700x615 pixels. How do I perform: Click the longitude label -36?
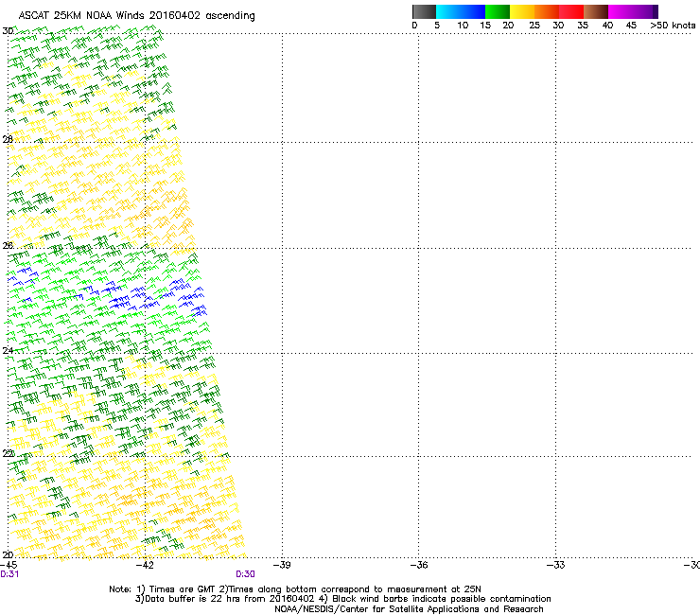click(x=419, y=565)
